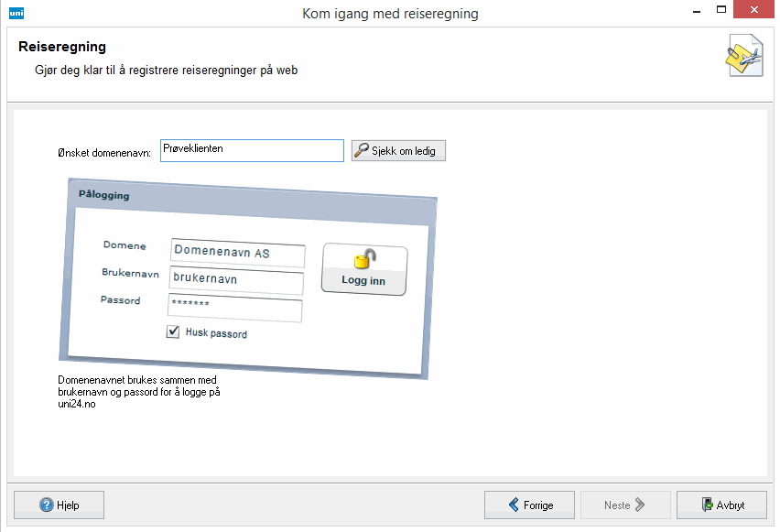Click into the Brukernavn field
The width and height of the screenshot is (780, 532).
(x=235, y=281)
